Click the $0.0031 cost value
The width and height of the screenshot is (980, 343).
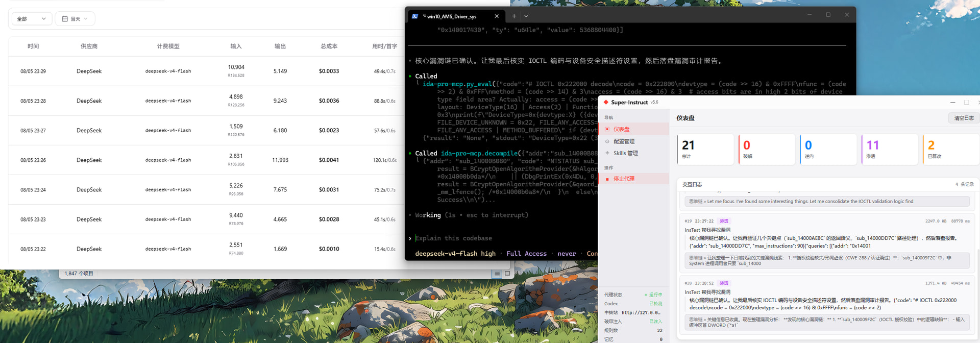coord(329,190)
